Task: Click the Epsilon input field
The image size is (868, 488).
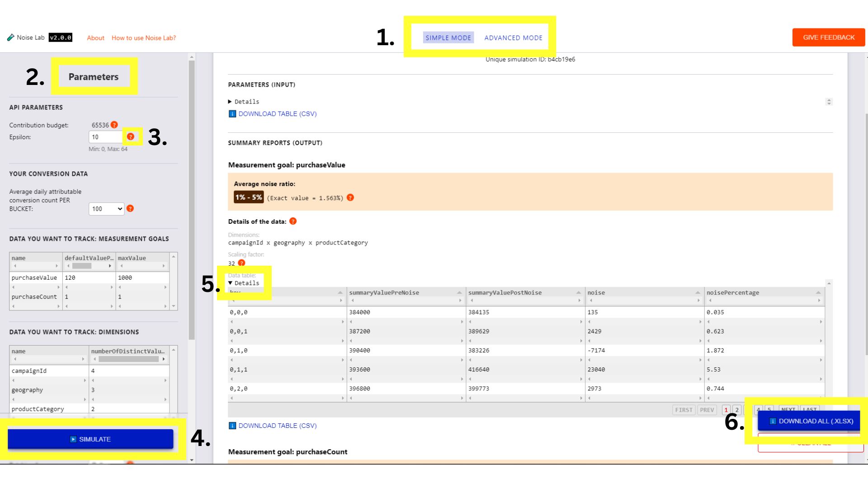Action: click(105, 137)
